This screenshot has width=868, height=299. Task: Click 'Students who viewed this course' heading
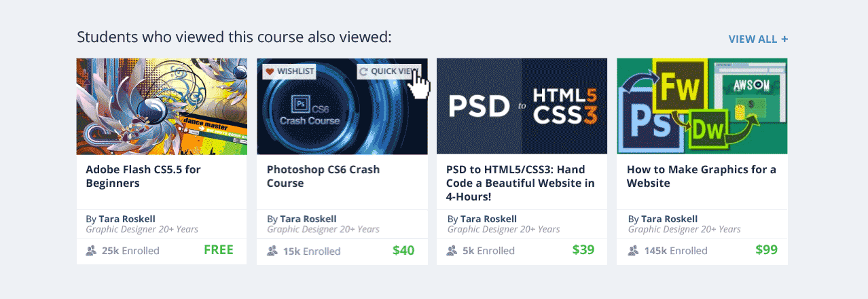click(234, 37)
